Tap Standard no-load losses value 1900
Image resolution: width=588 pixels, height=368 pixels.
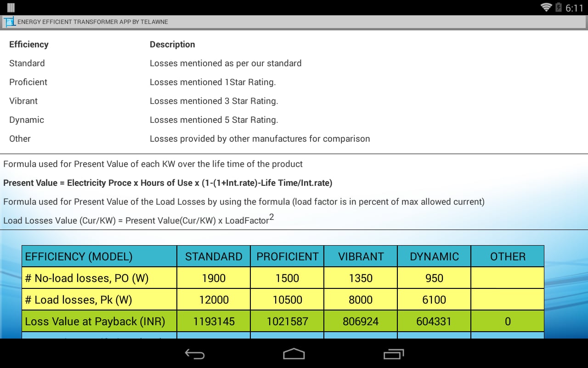[x=214, y=278]
